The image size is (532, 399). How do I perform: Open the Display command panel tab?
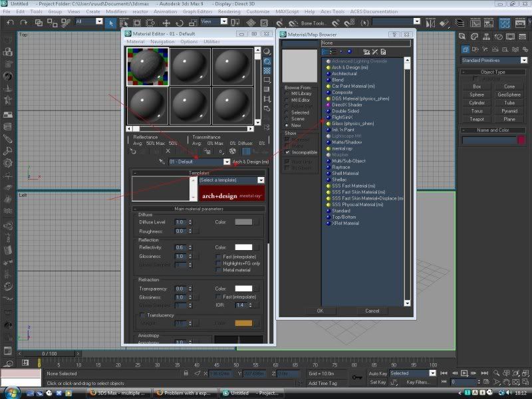pyautogui.click(x=510, y=37)
